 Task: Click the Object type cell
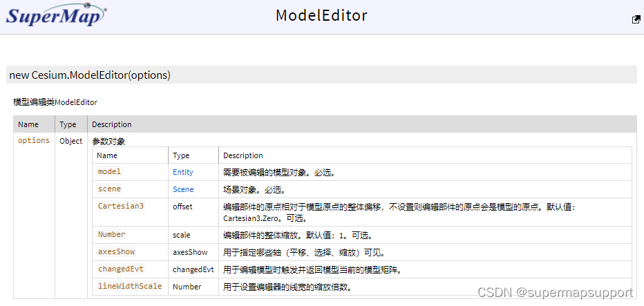(x=71, y=141)
